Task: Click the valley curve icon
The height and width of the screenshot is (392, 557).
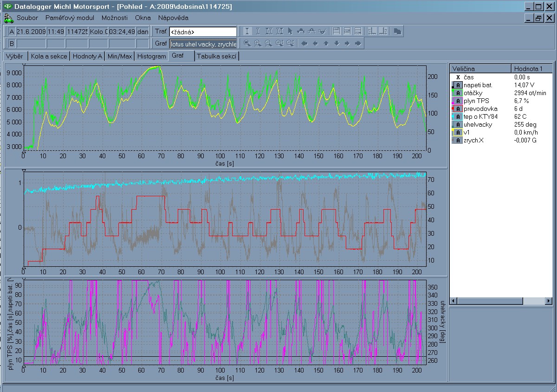Action: click(x=323, y=32)
